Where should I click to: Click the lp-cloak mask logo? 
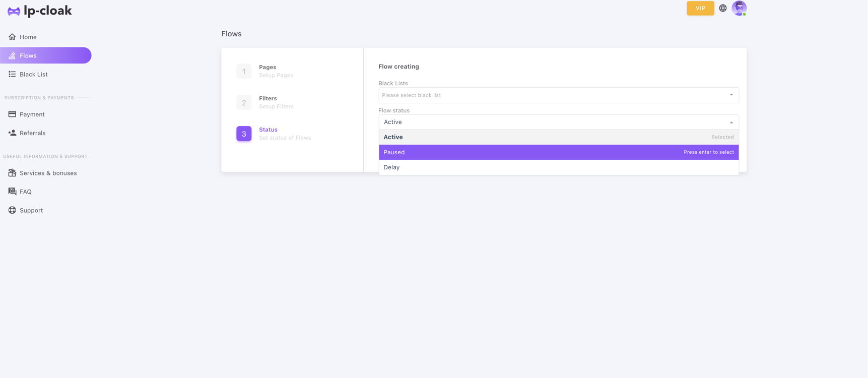14,11
